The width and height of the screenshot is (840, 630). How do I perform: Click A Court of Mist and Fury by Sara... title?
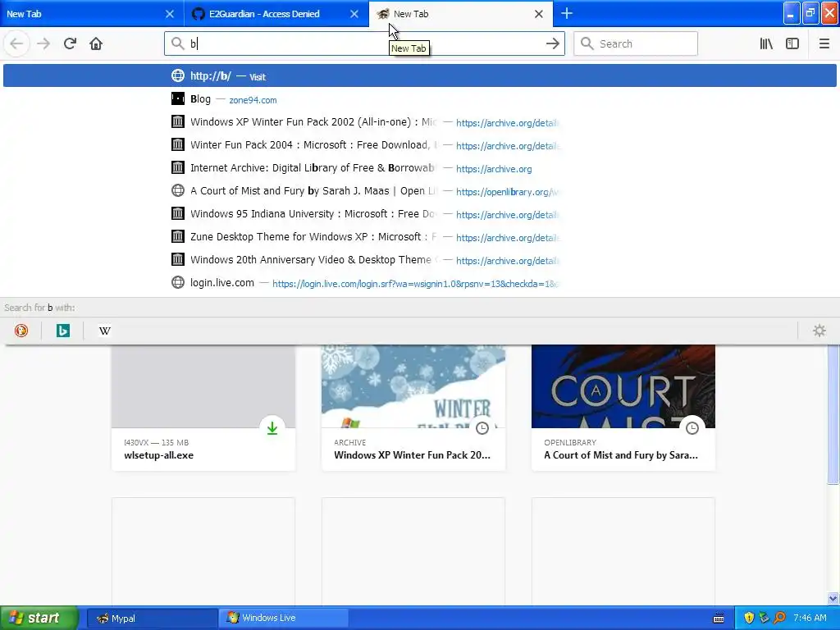coord(621,455)
